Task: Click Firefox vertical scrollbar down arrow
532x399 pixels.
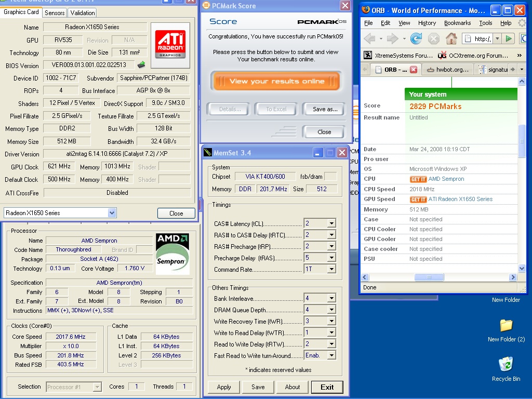Action: pos(522,268)
